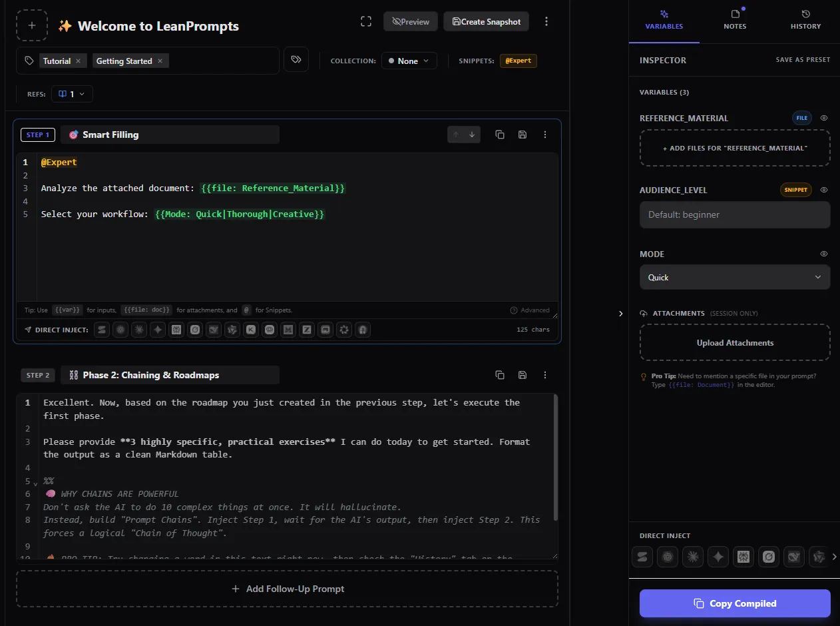Click the Gemini sparkle icon in the Inspector Direct Inject row
Screen dimensions: 840x626
click(x=718, y=557)
